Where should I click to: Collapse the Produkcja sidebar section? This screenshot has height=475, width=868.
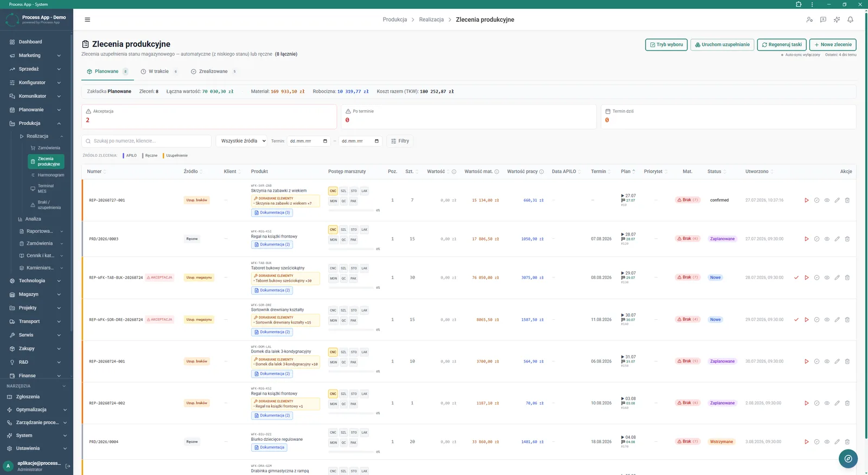36,123
